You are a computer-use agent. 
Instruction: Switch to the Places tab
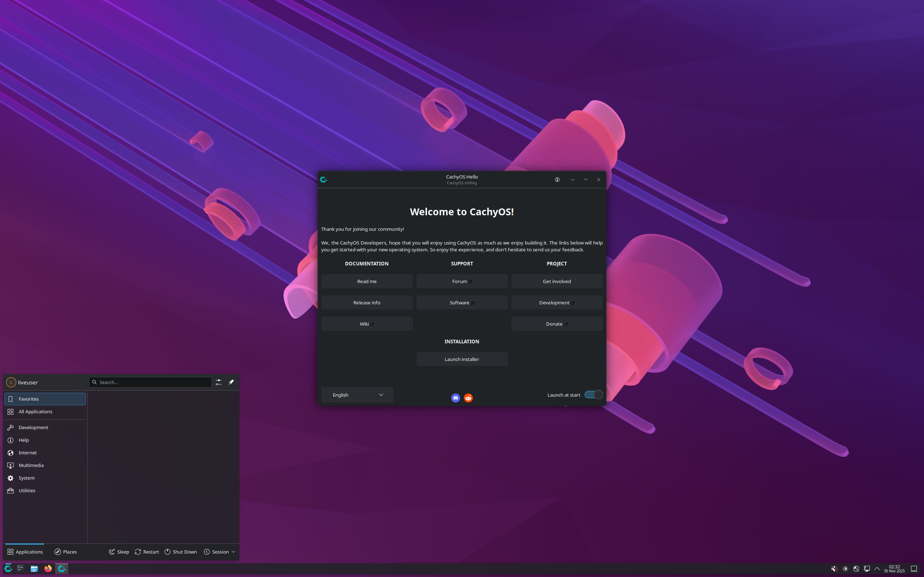pos(65,551)
